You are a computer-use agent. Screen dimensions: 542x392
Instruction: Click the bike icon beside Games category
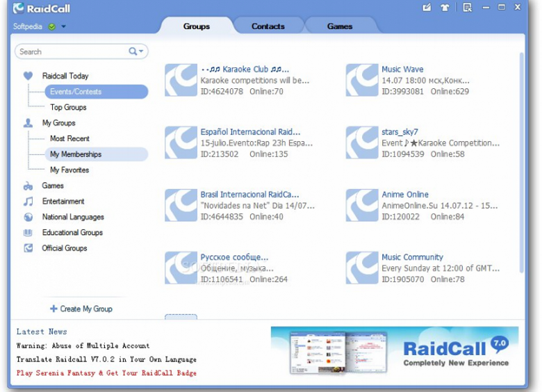(x=28, y=186)
